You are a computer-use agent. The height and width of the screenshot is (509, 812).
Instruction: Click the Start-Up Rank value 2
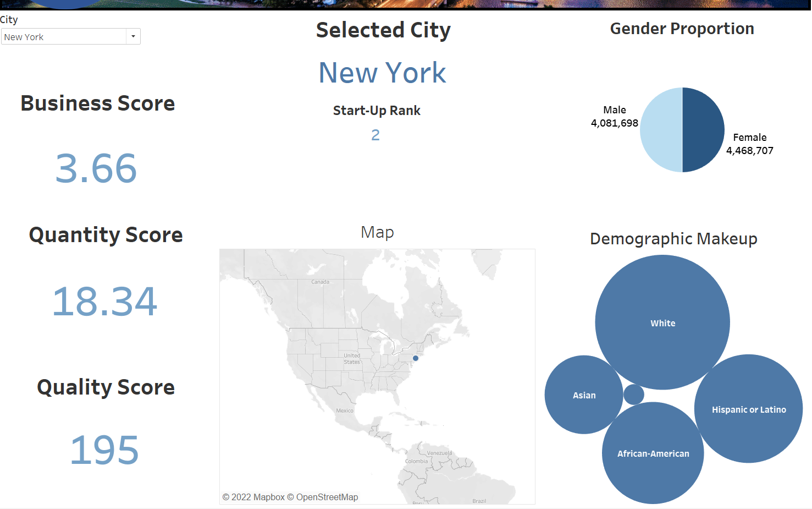375,135
